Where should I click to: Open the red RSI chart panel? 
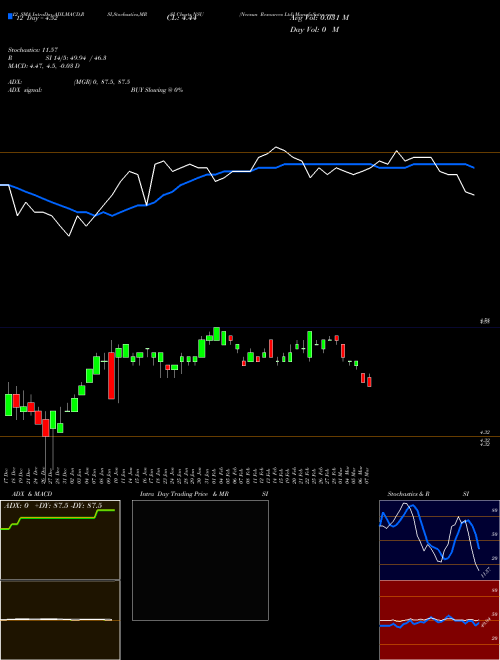pyautogui.click(x=439, y=620)
